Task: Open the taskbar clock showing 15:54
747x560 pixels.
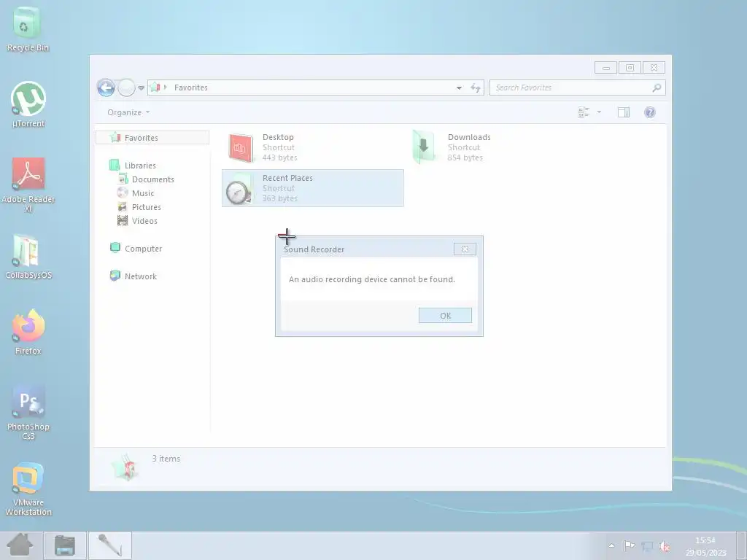Action: [x=705, y=546]
